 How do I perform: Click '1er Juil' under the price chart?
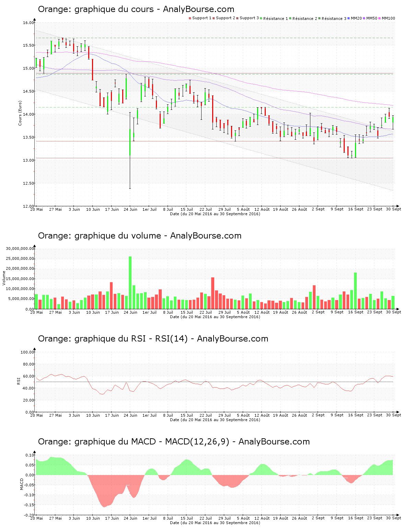click(149, 209)
